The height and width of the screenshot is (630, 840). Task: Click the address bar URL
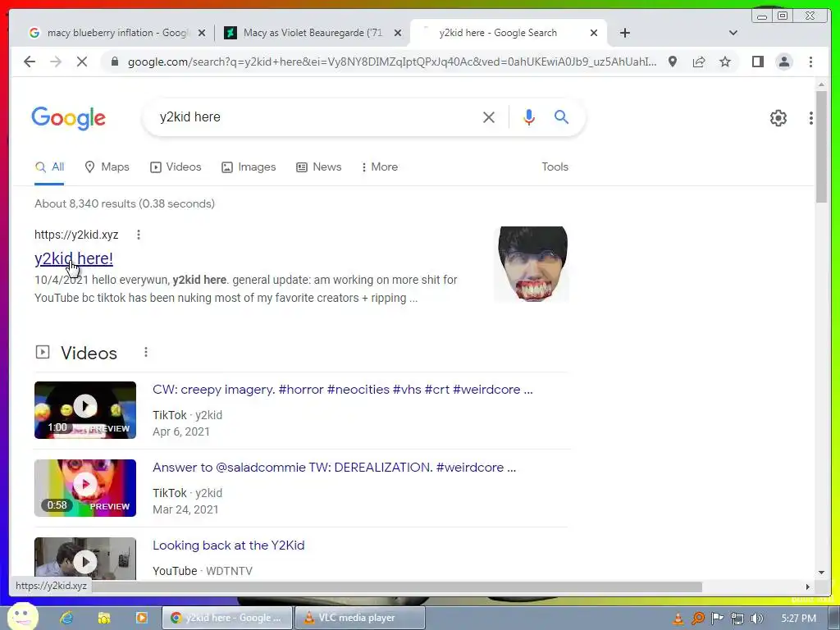[391, 62]
